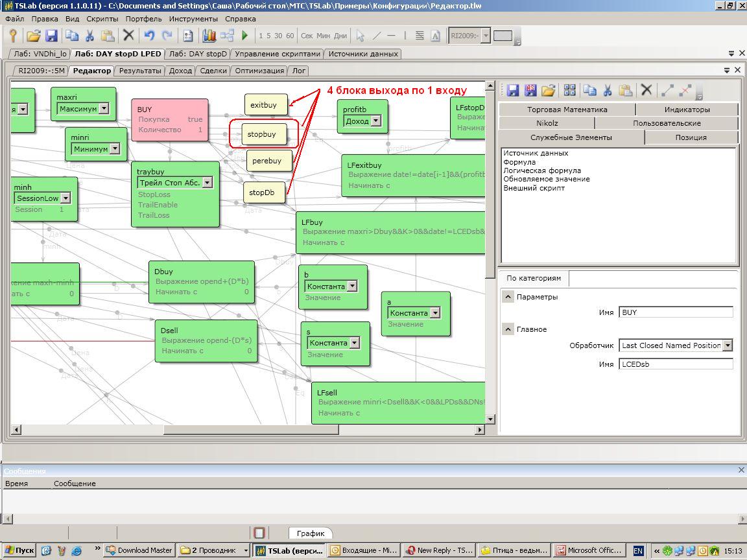Click the black X delete icon in editor toolbar
Image resolution: width=747 pixels, height=560 pixels.
(x=646, y=90)
